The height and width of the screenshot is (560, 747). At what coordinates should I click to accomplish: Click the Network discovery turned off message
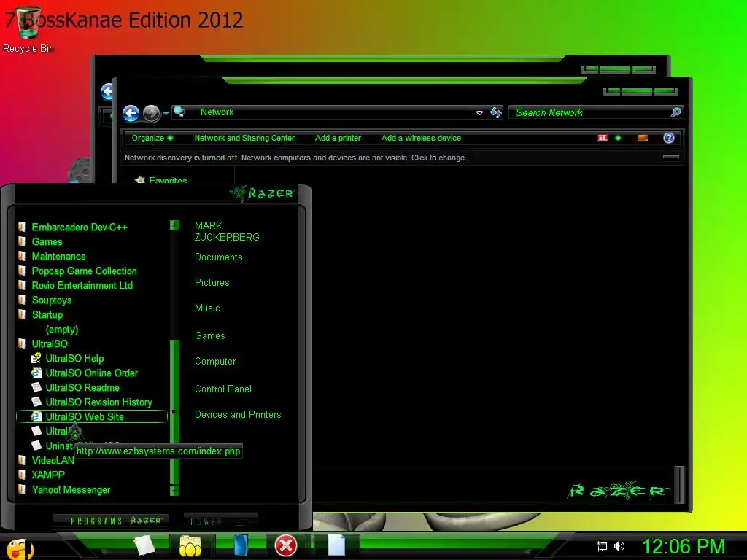pos(298,157)
